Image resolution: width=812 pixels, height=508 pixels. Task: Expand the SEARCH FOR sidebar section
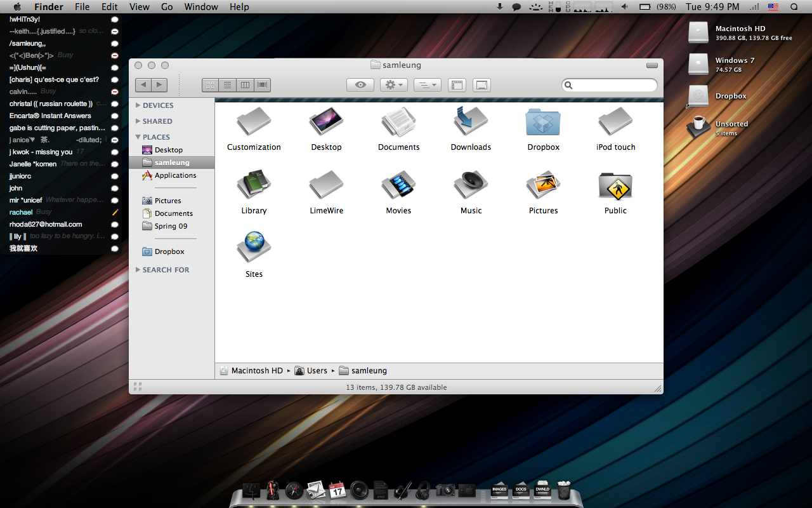coord(138,270)
